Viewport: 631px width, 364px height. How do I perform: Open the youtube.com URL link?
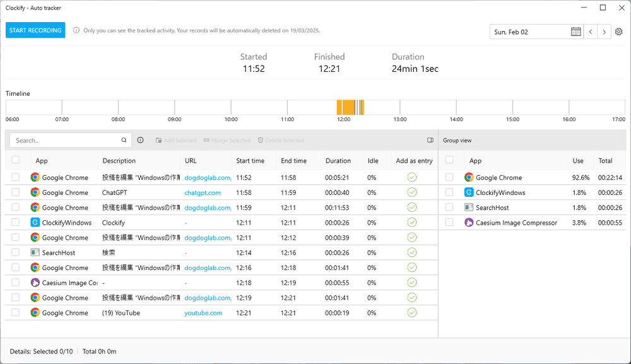point(203,313)
